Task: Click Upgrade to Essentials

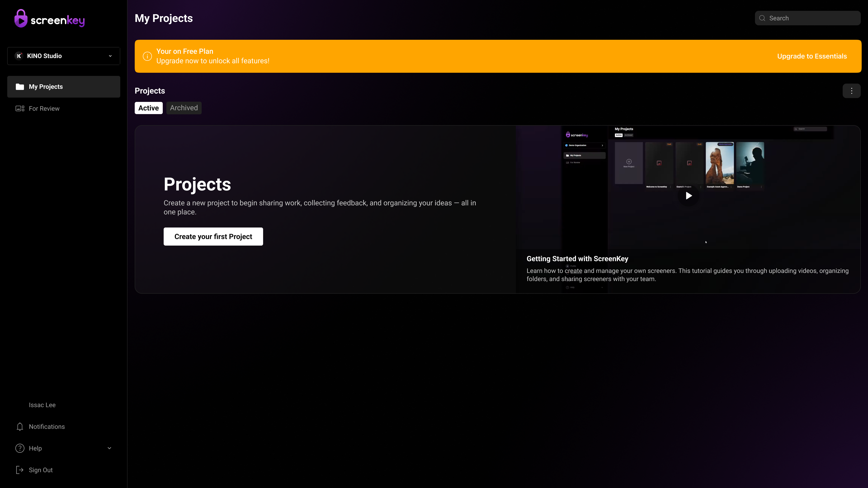Action: (x=812, y=56)
